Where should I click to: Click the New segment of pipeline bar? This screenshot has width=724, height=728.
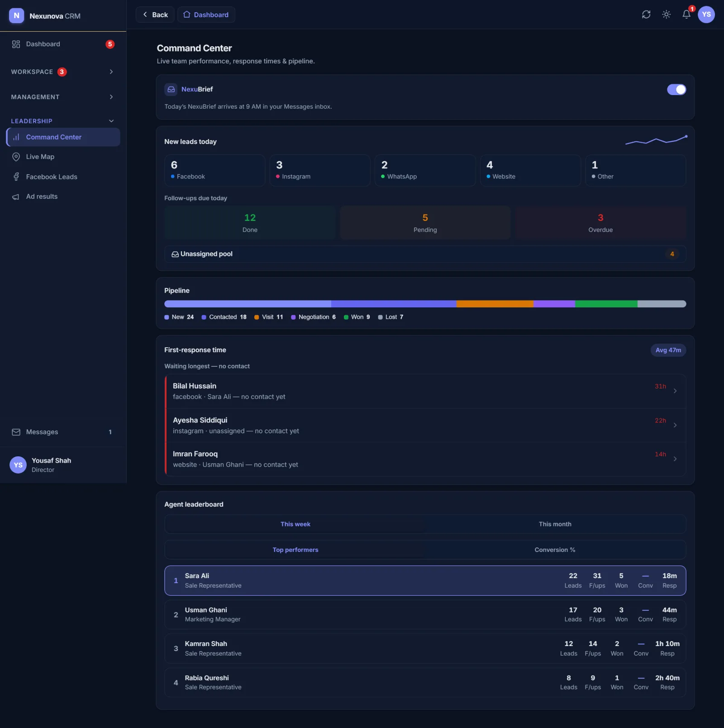(x=248, y=304)
